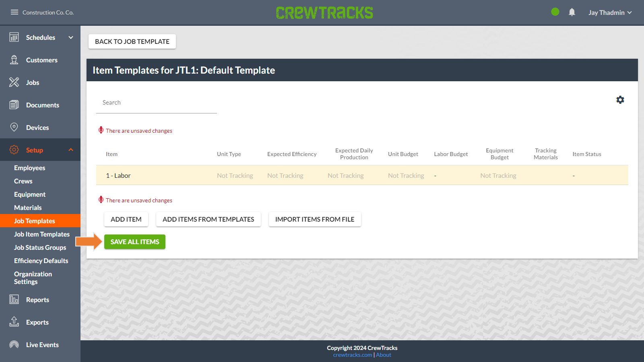Click the Unit Budget column header
644x362 pixels.
point(403,154)
